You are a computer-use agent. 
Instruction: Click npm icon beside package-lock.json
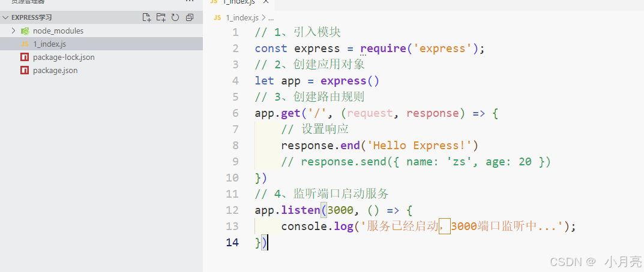coord(25,57)
